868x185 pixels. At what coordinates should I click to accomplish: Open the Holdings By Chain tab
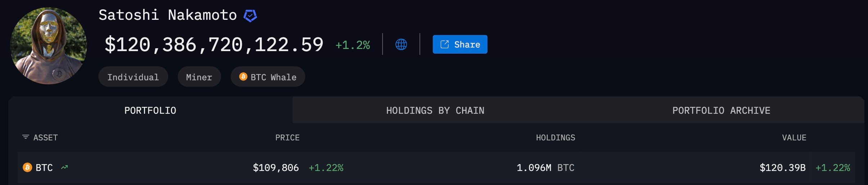(x=435, y=110)
